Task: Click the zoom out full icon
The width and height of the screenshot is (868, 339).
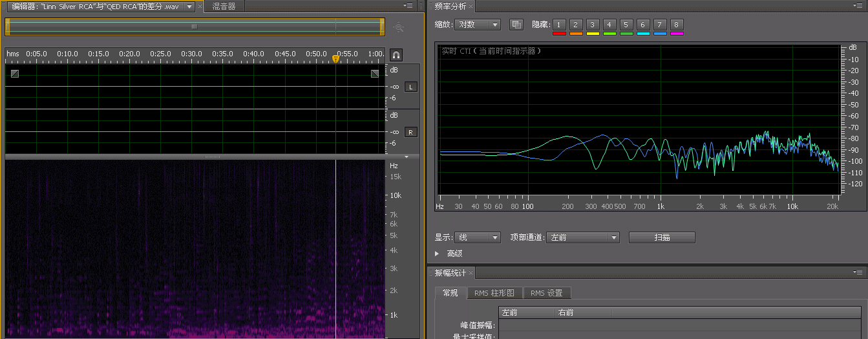Action: (x=399, y=27)
